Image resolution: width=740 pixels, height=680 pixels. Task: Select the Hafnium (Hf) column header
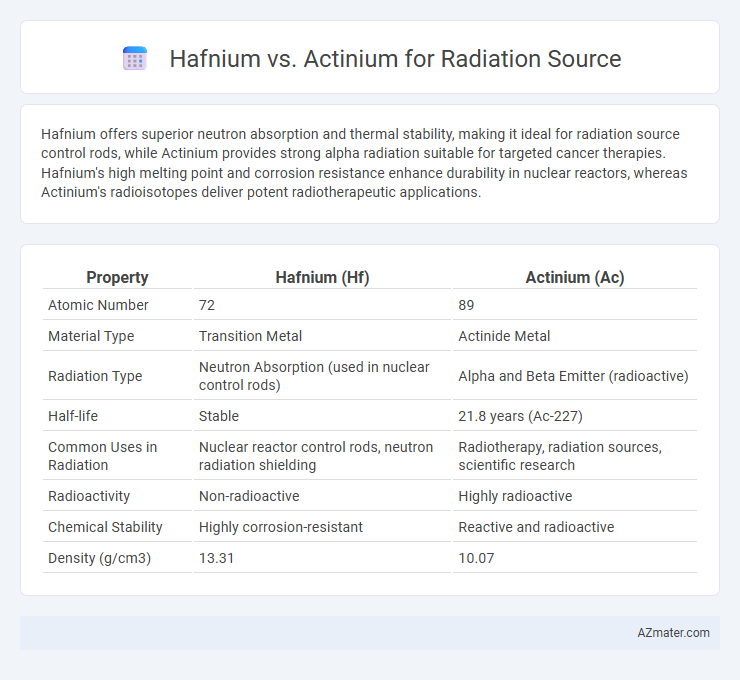pos(322,277)
